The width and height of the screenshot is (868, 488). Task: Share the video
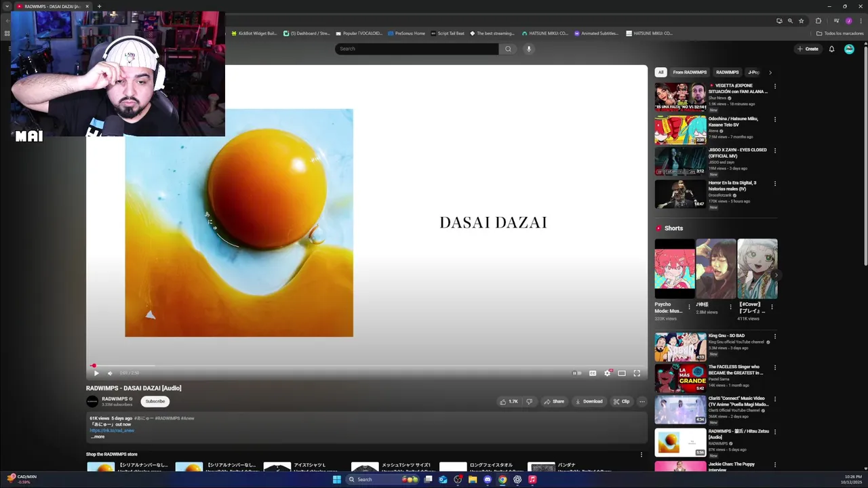click(x=554, y=401)
